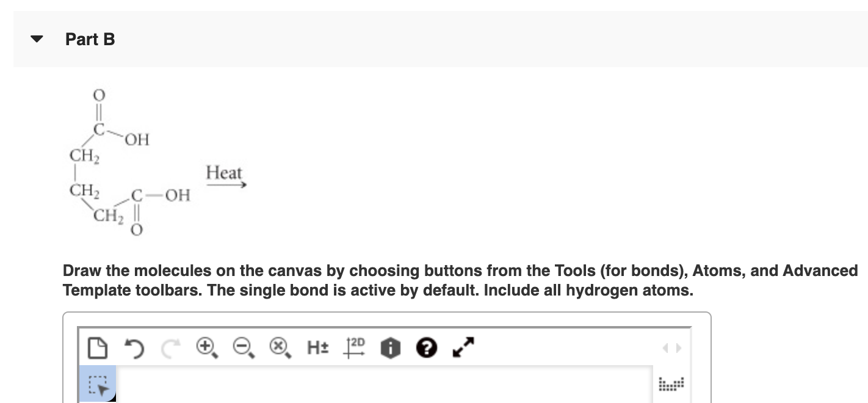The height and width of the screenshot is (403, 868).
Task: Open the Structure Info hexagon
Action: (x=389, y=348)
